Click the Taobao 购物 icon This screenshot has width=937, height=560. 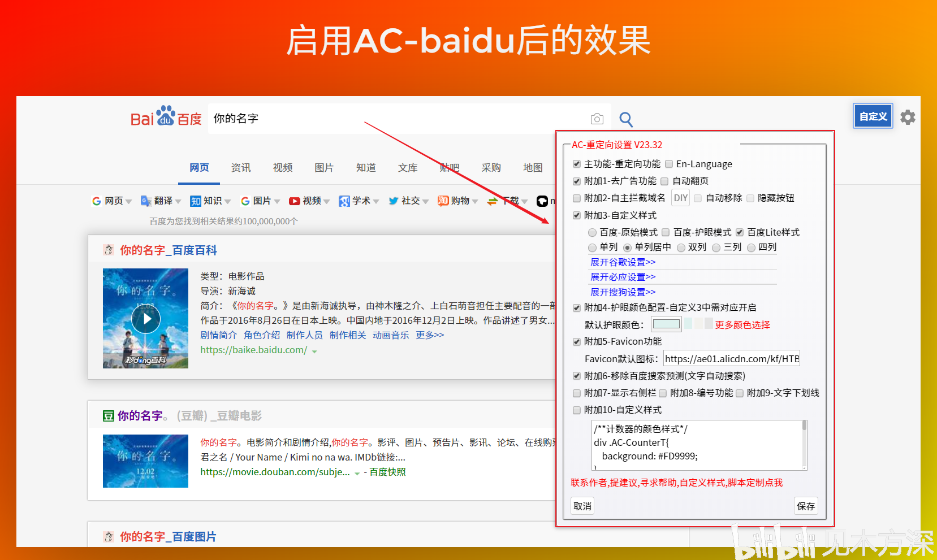click(443, 201)
